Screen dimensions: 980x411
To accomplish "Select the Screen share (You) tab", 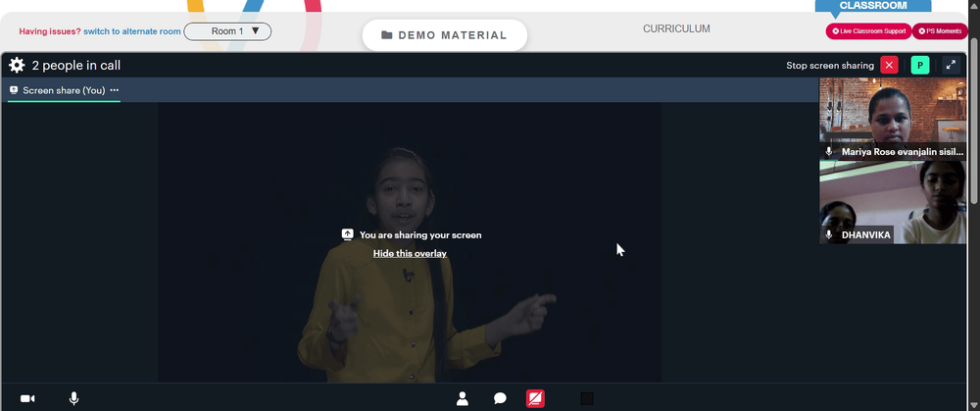I will tap(64, 90).
